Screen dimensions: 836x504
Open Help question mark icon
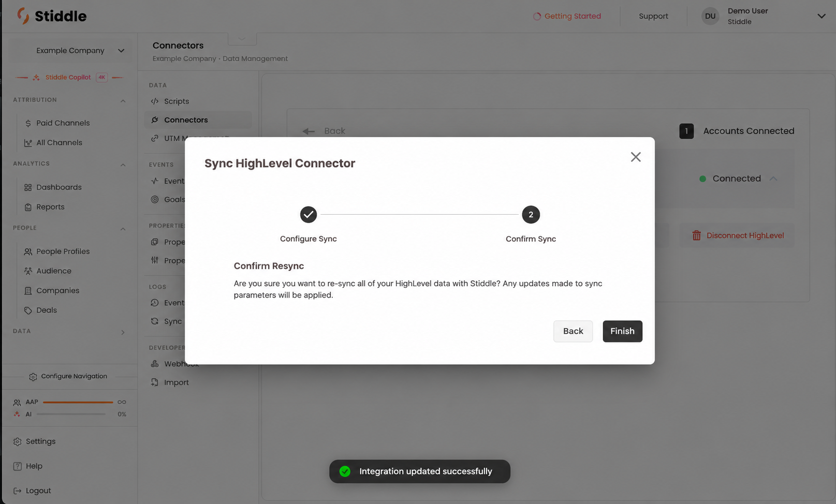point(17,466)
